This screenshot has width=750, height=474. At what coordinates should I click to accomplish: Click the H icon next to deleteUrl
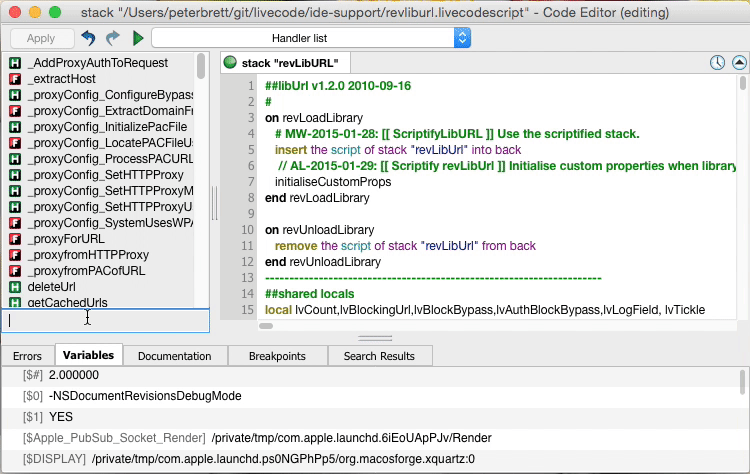(x=15, y=286)
